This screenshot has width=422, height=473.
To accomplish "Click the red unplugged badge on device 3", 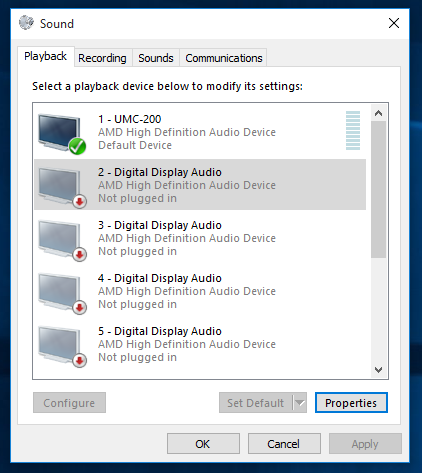I will (80, 255).
